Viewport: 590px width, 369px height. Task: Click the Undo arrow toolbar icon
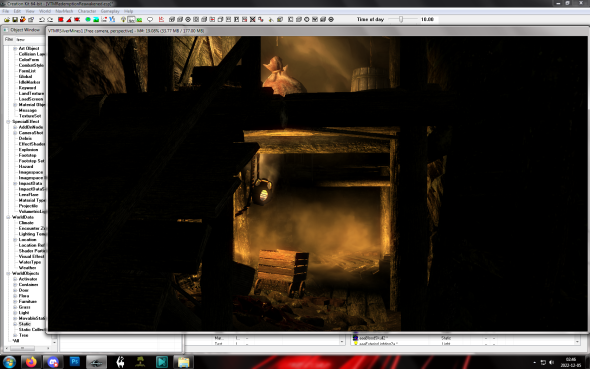42,19
